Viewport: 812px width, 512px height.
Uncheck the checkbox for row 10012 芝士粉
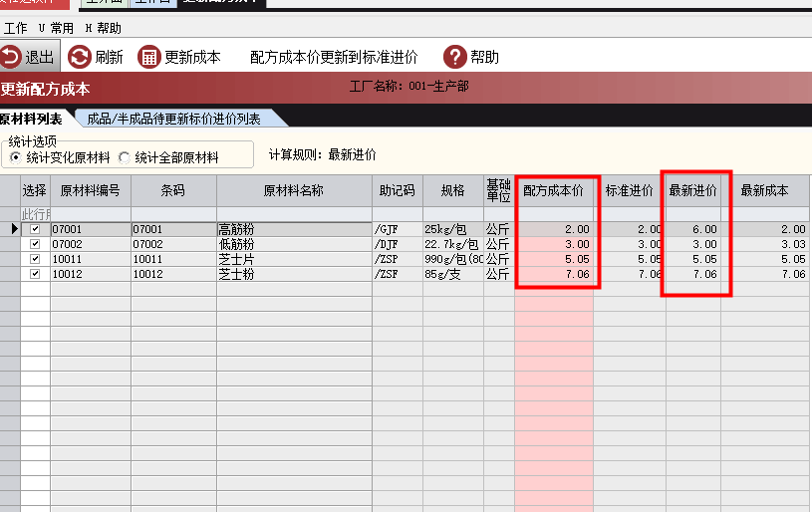point(35,274)
